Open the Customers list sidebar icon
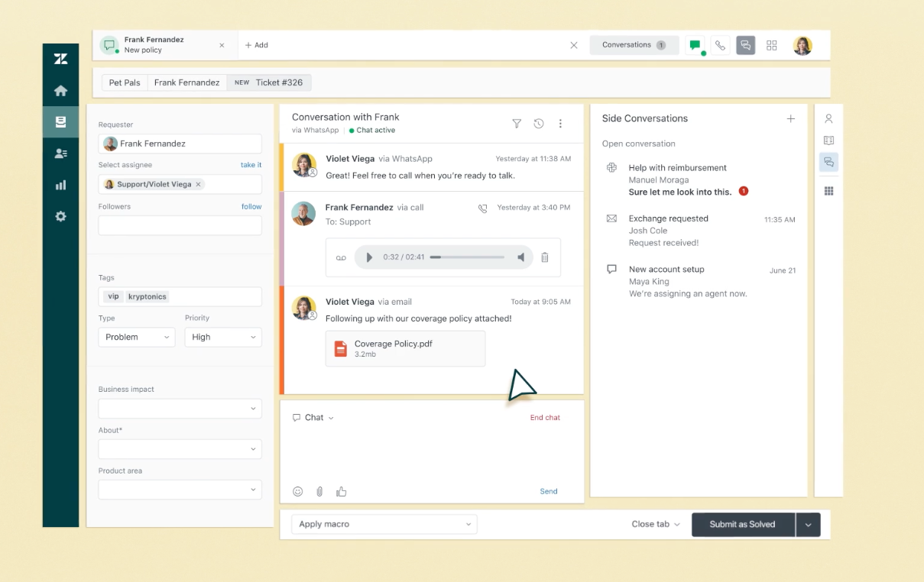924x582 pixels. 60,154
